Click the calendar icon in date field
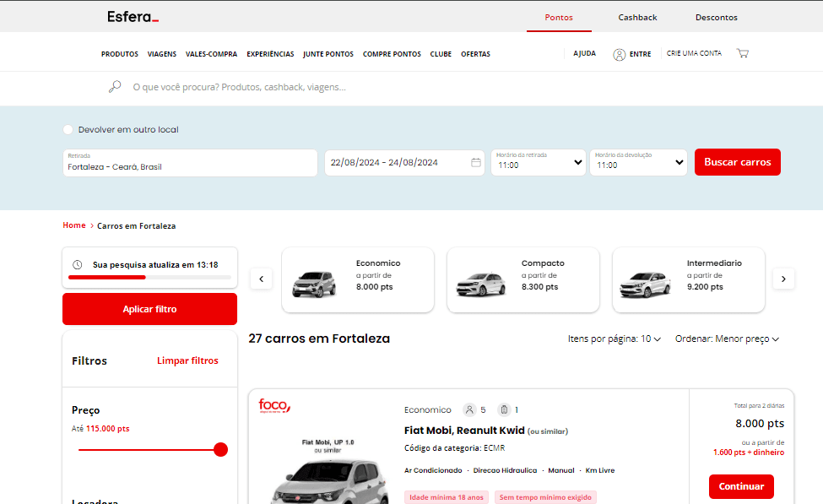Screen dimensions: 823x504 (476, 163)
